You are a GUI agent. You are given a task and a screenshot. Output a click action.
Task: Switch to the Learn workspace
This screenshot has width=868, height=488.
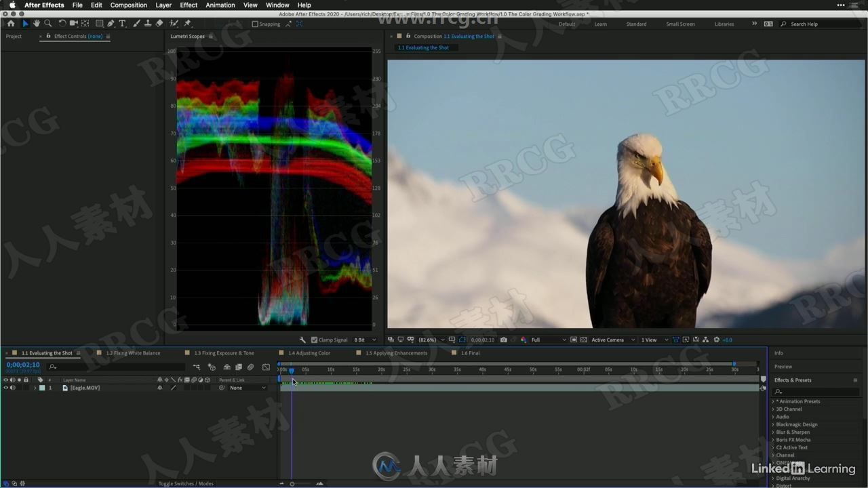[x=601, y=24]
